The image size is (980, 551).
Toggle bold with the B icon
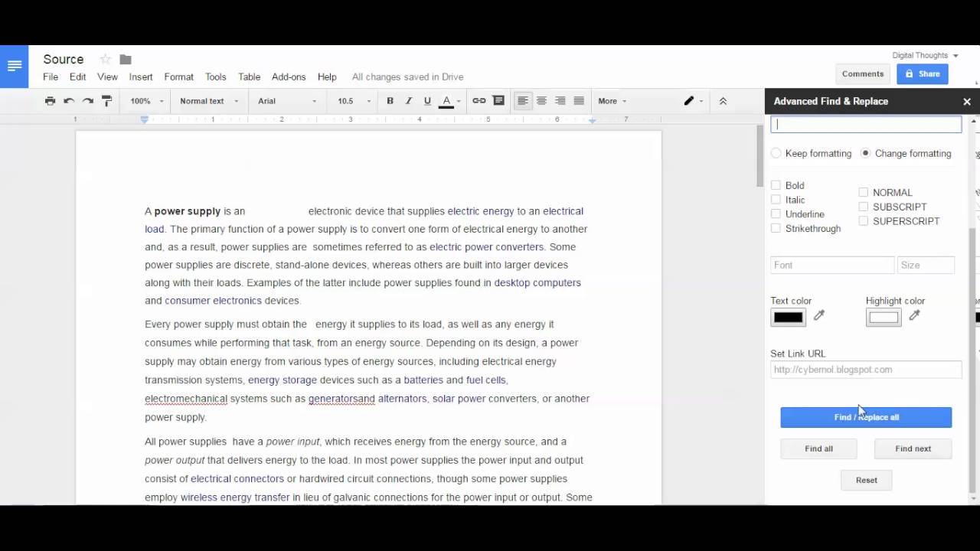[x=390, y=101]
